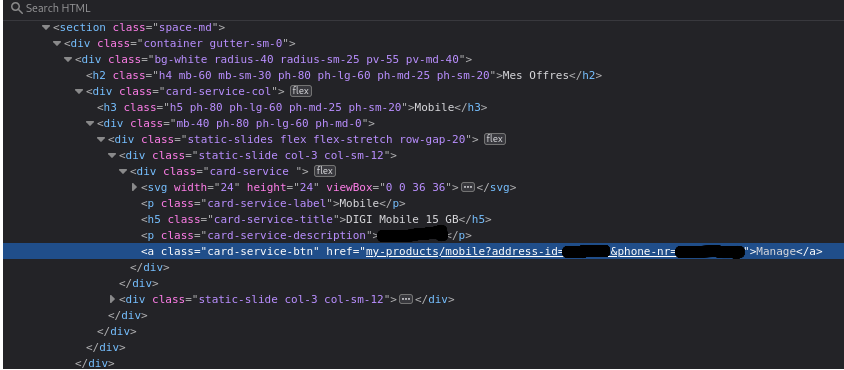844x370 pixels.
Task: Collapse the div "static-slides flex" node
Action: (101, 139)
